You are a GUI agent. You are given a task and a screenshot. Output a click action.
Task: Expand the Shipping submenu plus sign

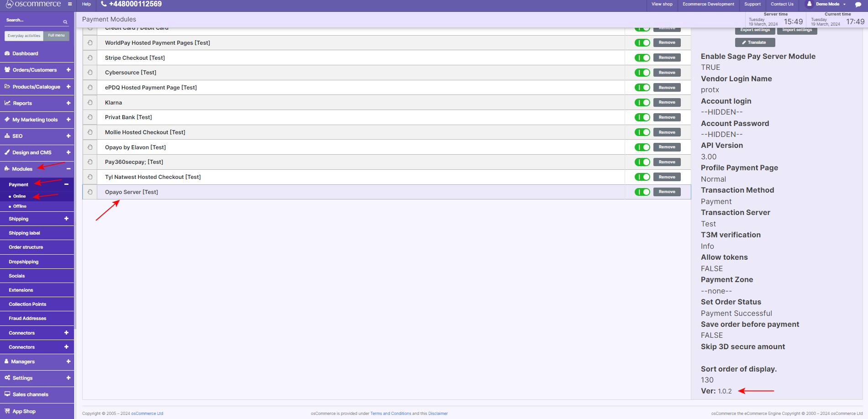click(66, 219)
